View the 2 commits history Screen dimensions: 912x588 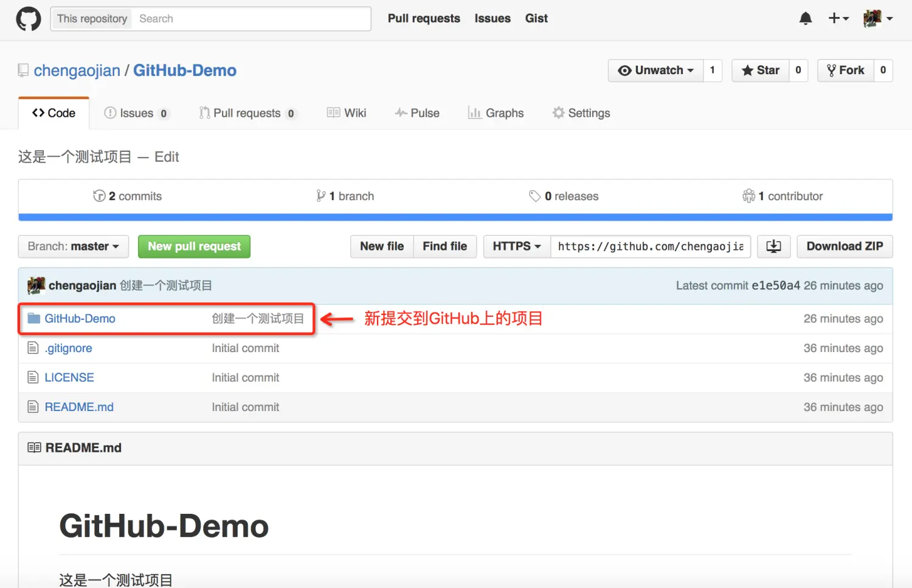pos(128,196)
